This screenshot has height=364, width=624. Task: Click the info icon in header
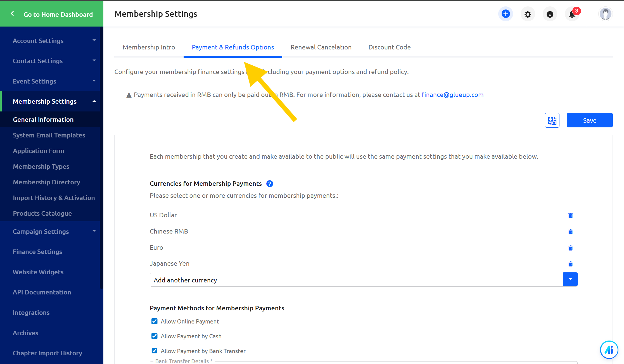(x=550, y=14)
